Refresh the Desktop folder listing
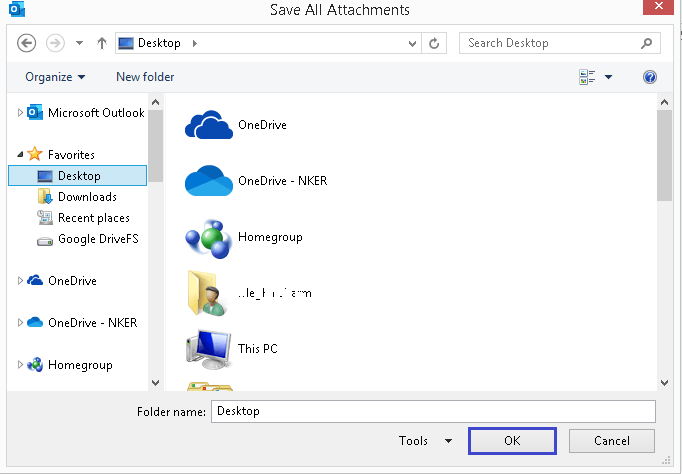 434,43
